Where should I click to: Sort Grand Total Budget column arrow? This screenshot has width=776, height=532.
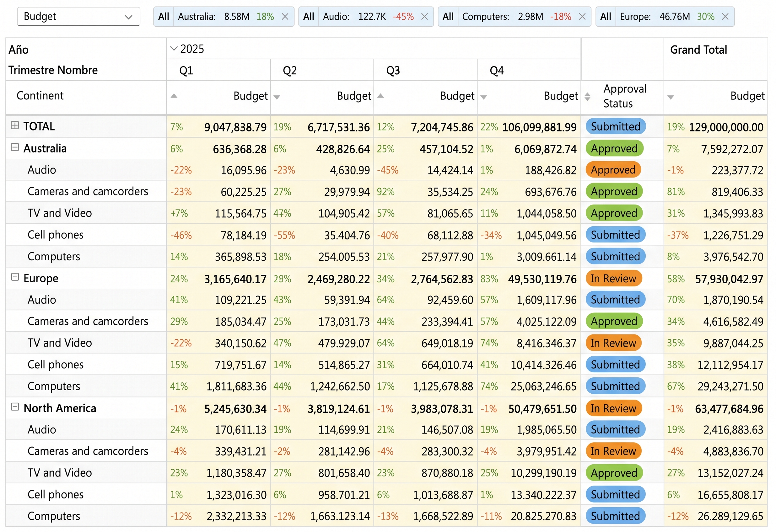point(671,97)
